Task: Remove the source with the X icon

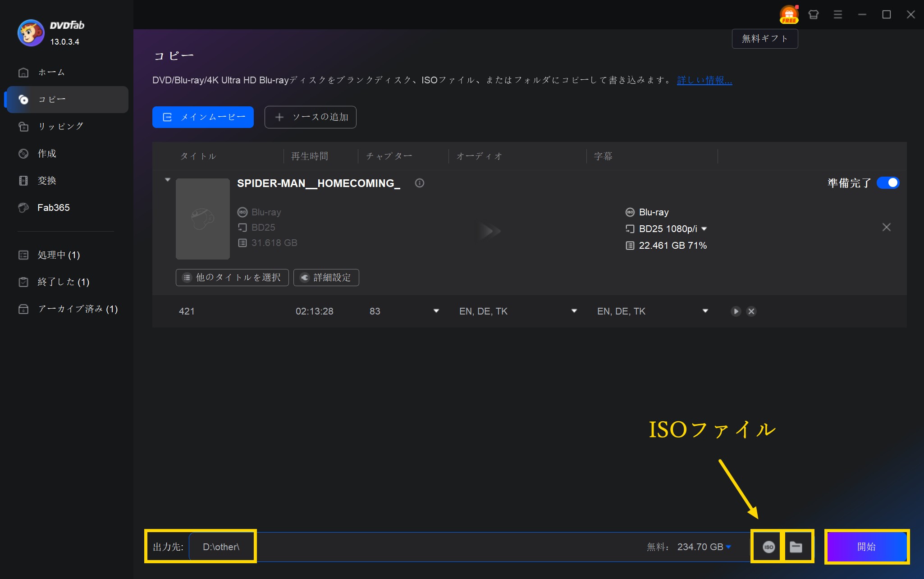Action: (x=886, y=227)
